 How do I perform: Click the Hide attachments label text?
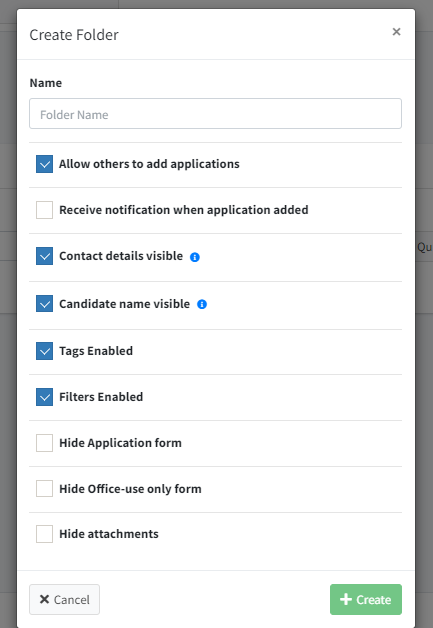[109, 534]
